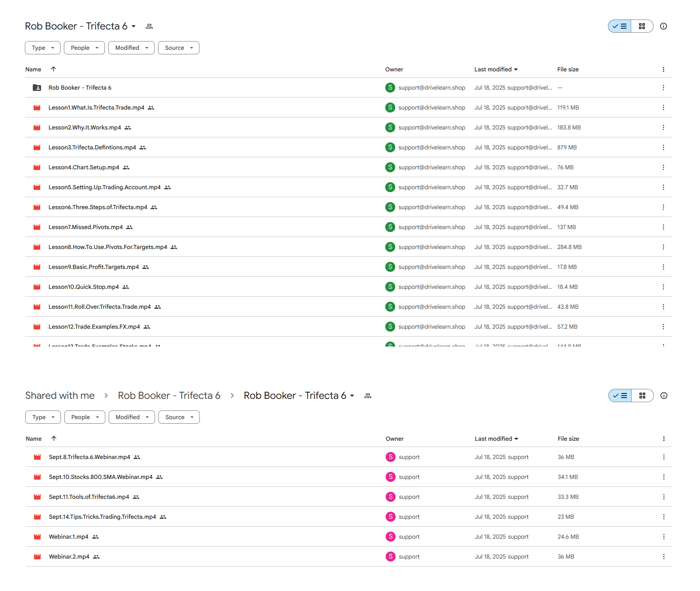Sort by Last modified in the bottom panel
The height and width of the screenshot is (591, 700).
[496, 439]
